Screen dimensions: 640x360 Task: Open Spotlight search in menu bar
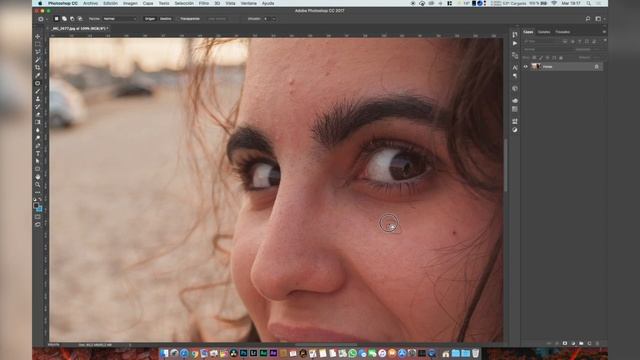588,3
